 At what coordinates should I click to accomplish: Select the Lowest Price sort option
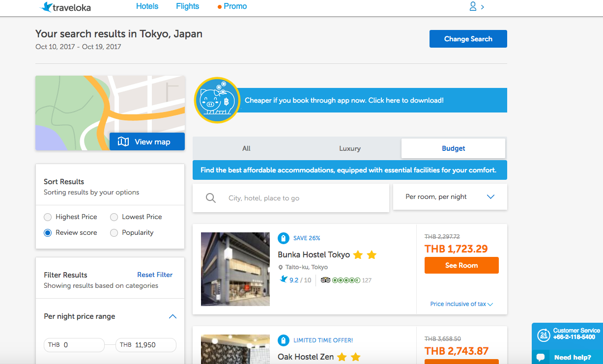pyautogui.click(x=114, y=217)
